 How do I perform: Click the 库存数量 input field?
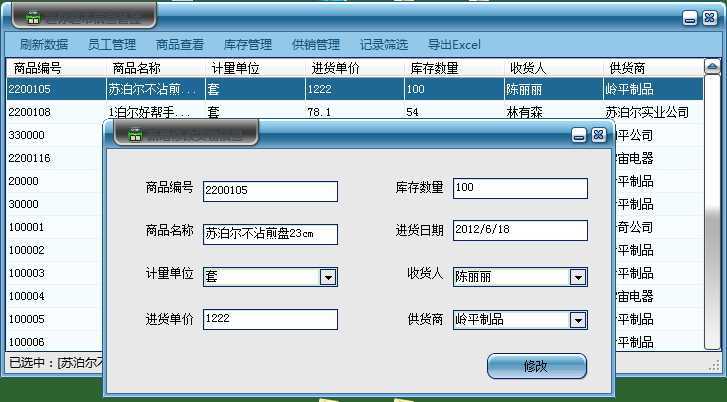click(x=520, y=188)
